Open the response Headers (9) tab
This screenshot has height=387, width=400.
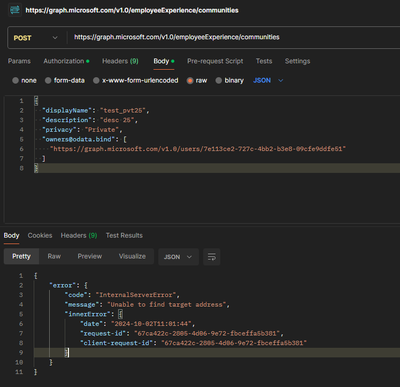pos(79,235)
